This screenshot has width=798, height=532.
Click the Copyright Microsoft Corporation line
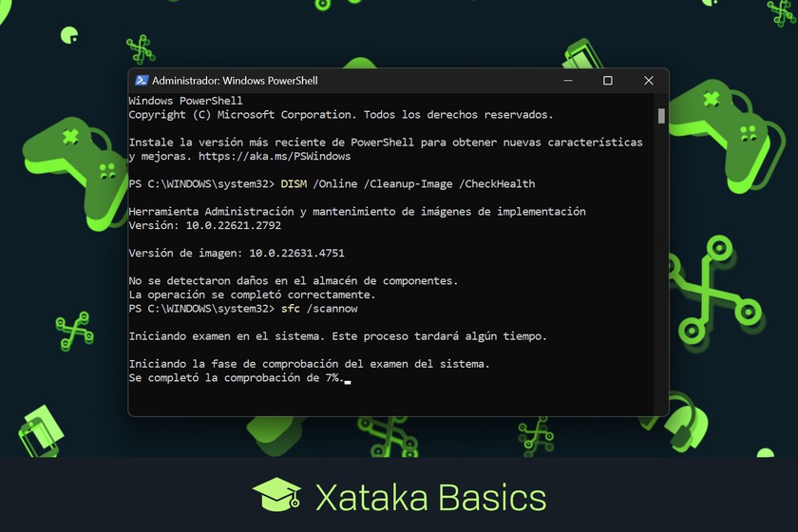pyautogui.click(x=340, y=114)
